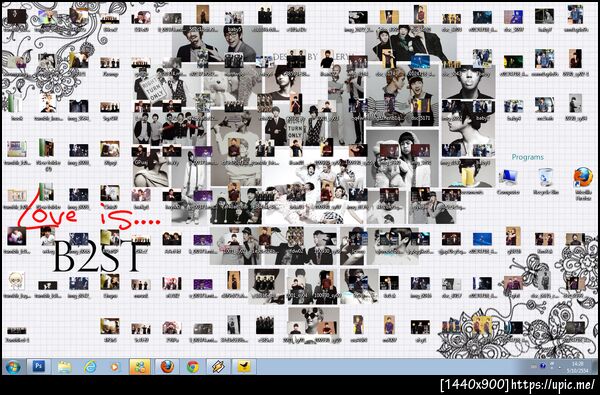Launch Google Chrome from the taskbar

(193, 367)
